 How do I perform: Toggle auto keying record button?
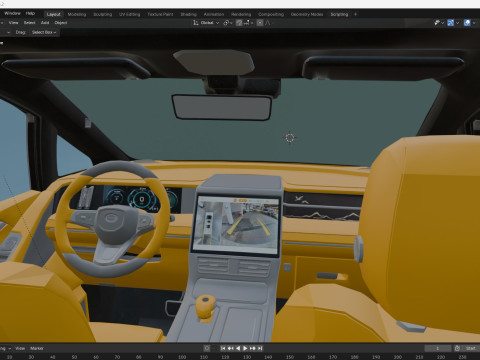click(207, 348)
